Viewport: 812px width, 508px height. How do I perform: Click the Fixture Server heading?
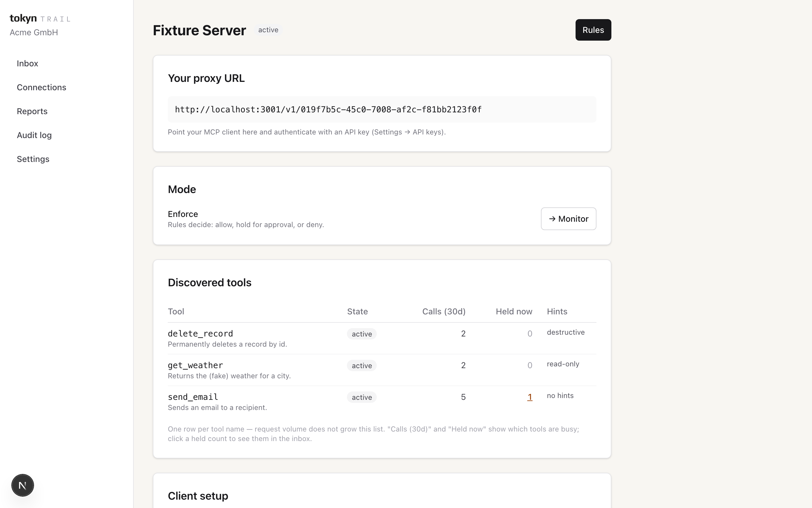[199, 30]
